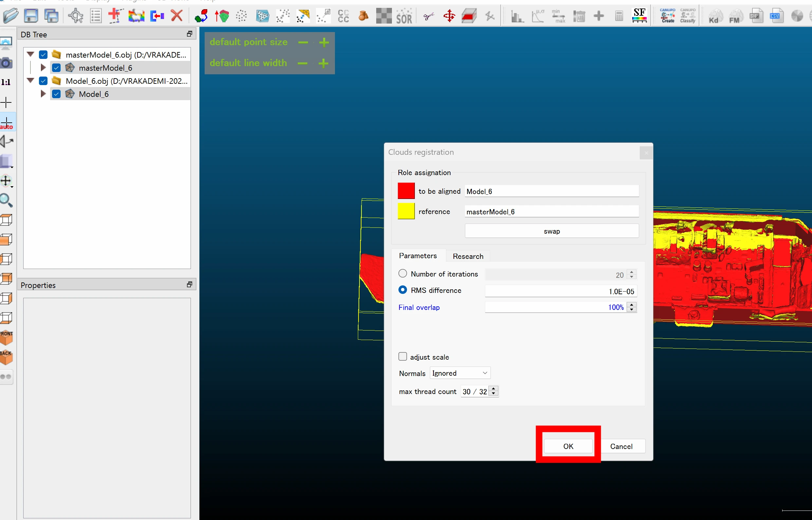The image size is (812, 520).
Task: Collapse the masterModel_6.obj folder
Action: tap(31, 54)
